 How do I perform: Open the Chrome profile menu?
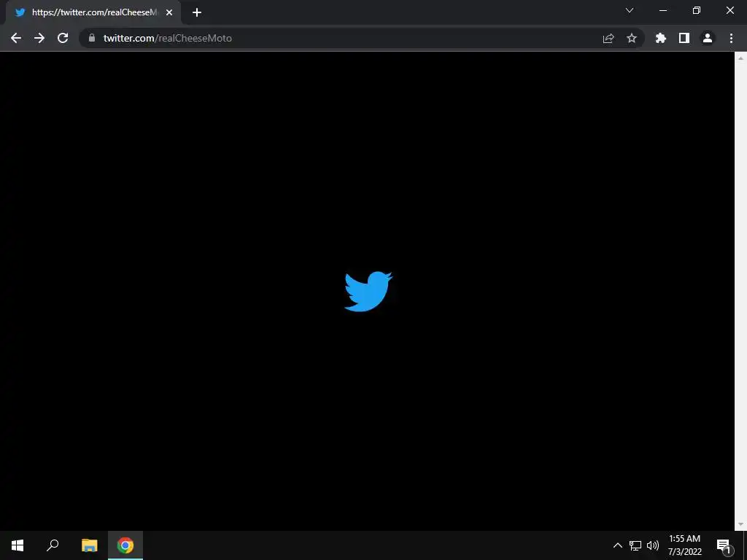(708, 38)
